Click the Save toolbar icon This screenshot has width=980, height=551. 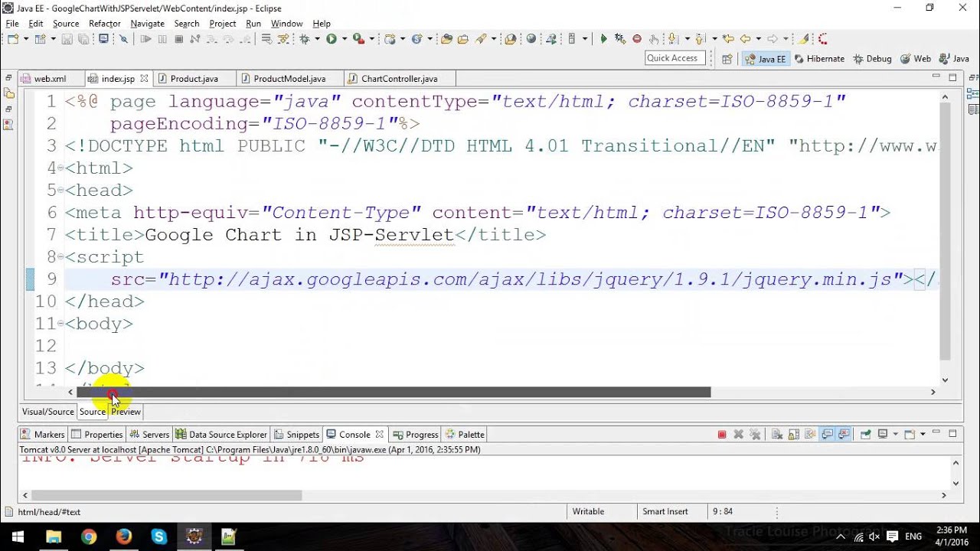pyautogui.click(x=67, y=39)
